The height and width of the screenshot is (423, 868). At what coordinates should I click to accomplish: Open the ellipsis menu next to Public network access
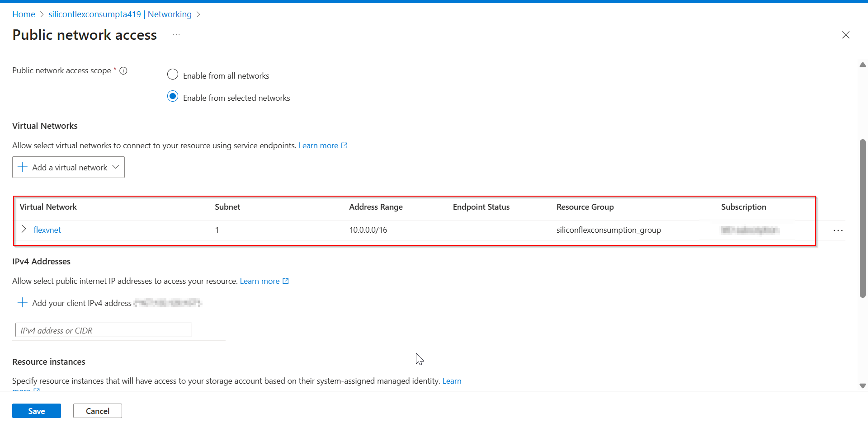[176, 34]
